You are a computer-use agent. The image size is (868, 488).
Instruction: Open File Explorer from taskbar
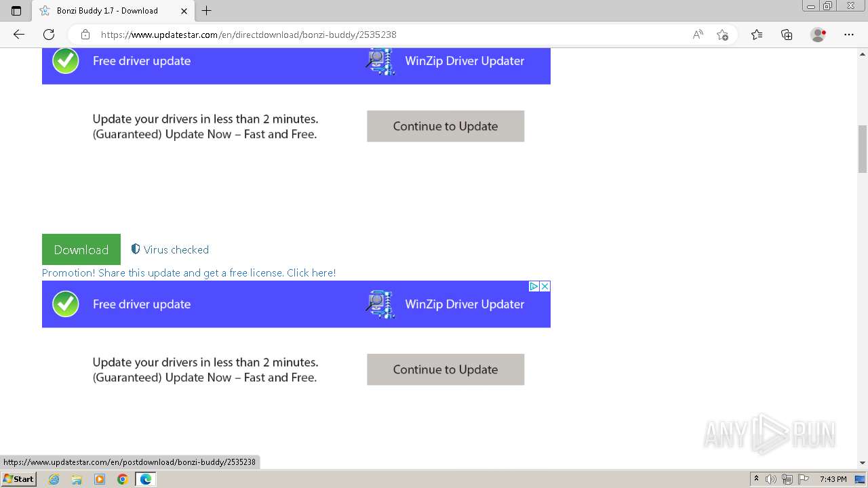(x=77, y=479)
